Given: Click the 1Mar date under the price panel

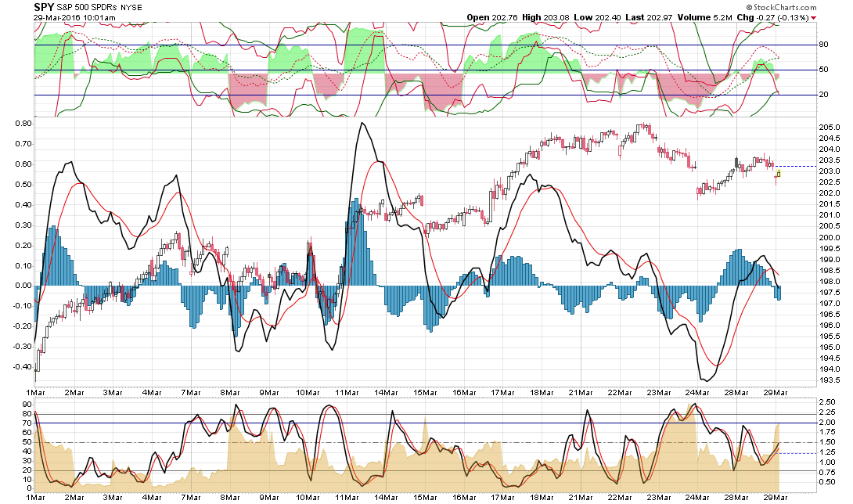Looking at the screenshot, I should [35, 392].
